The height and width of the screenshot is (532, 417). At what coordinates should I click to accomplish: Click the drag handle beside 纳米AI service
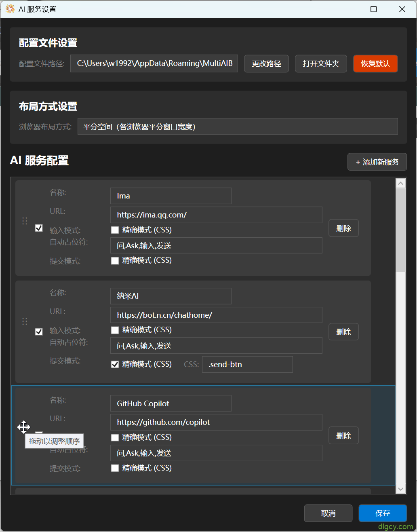25,321
